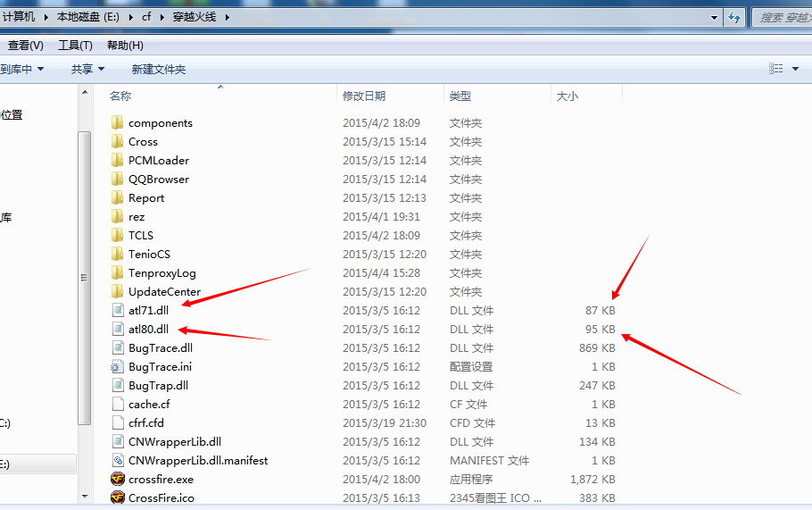Click navigation pane scrollbar down arrow

pos(85,497)
